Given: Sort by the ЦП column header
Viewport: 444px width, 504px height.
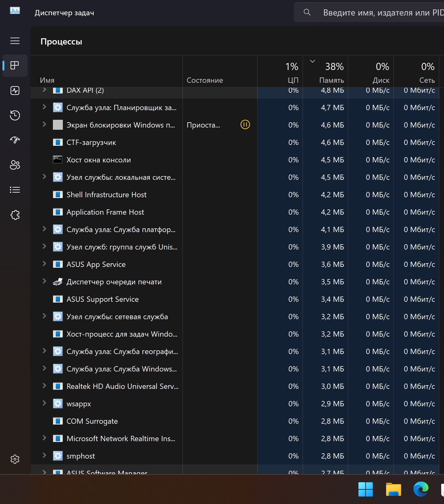Looking at the screenshot, I should click(x=280, y=72).
